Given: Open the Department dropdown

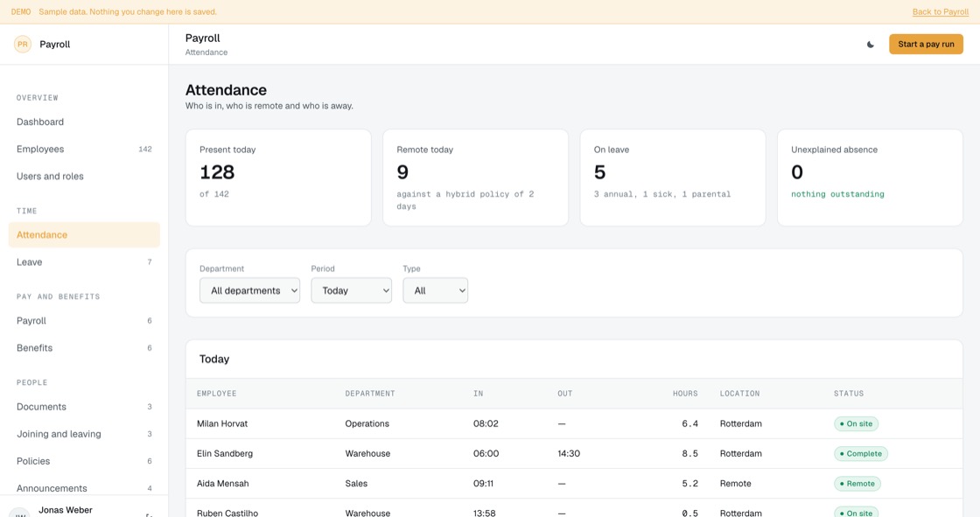Looking at the screenshot, I should coord(249,290).
